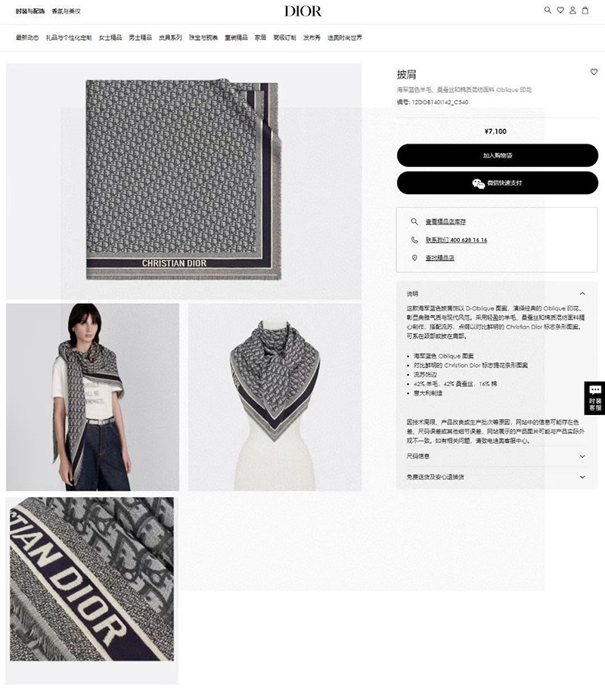Open the 时装客服 chat widget
Screen dimensions: 605x700
(x=594, y=398)
